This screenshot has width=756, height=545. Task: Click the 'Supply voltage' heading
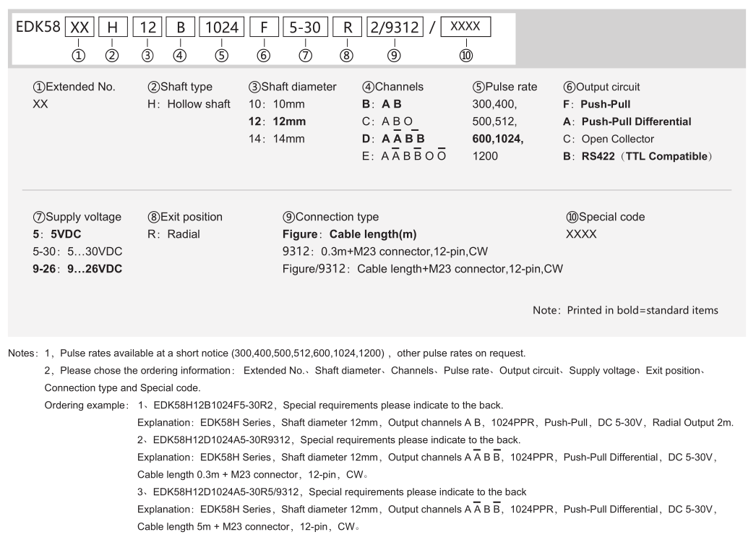coord(77,217)
